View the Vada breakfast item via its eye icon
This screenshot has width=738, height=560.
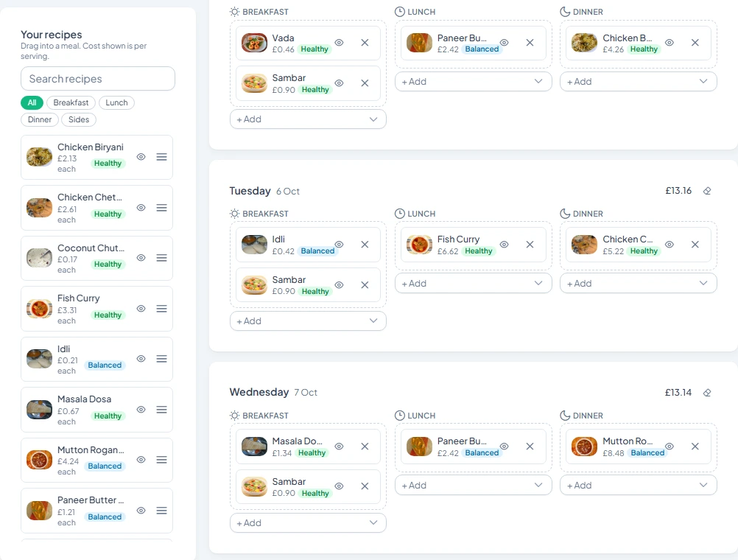tap(339, 43)
